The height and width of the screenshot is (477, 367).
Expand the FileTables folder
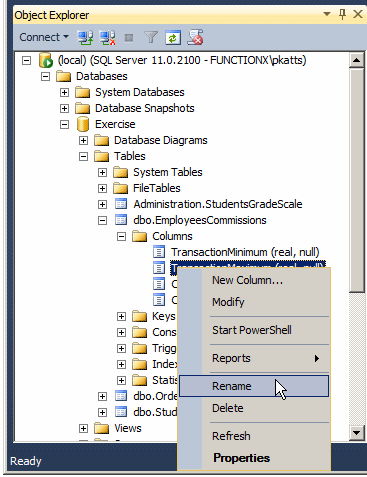[102, 188]
